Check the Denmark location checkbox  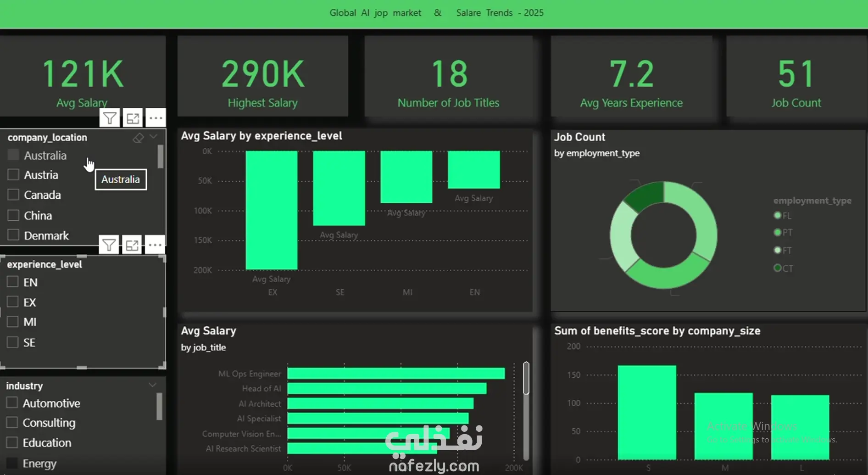[x=13, y=235]
